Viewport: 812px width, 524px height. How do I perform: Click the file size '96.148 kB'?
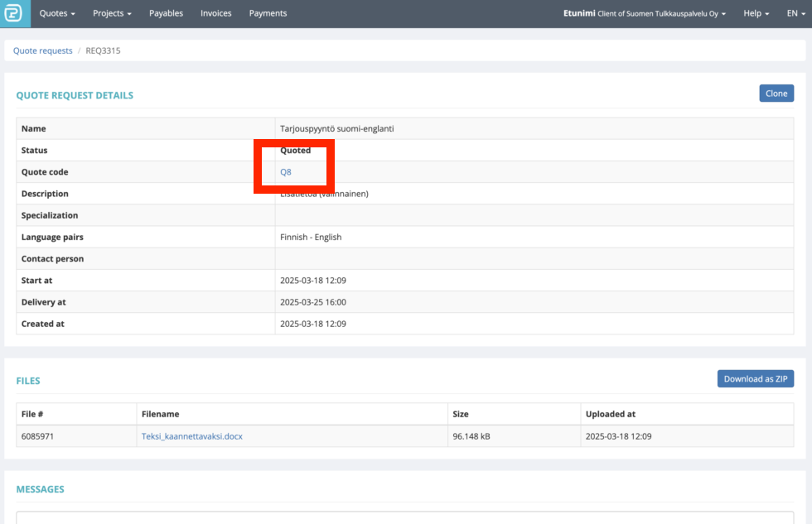(x=471, y=436)
